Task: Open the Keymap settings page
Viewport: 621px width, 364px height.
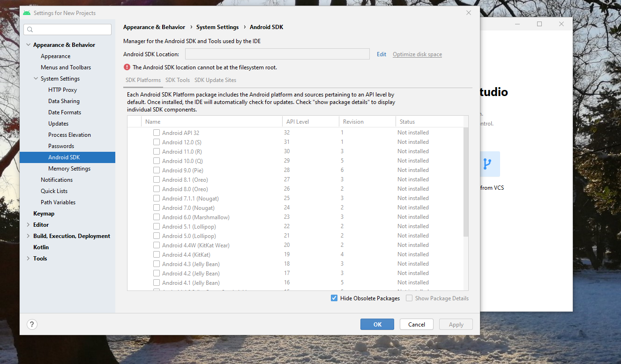Action: pos(44,214)
